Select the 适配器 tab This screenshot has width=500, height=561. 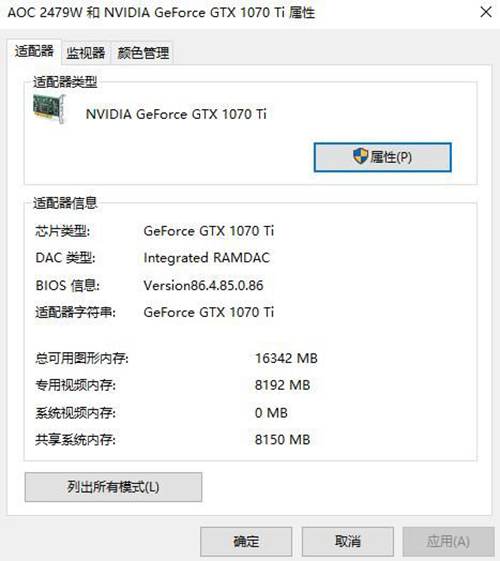34,51
